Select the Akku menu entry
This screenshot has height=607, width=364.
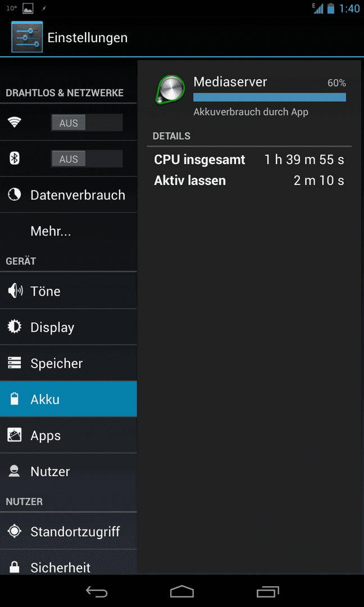[69, 399]
